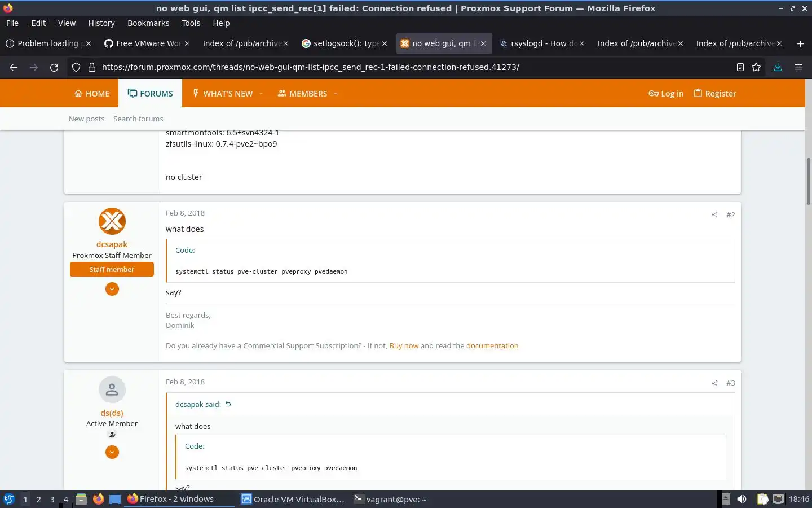
Task: Expand ds(ds) user details chevron
Action: coord(112,452)
